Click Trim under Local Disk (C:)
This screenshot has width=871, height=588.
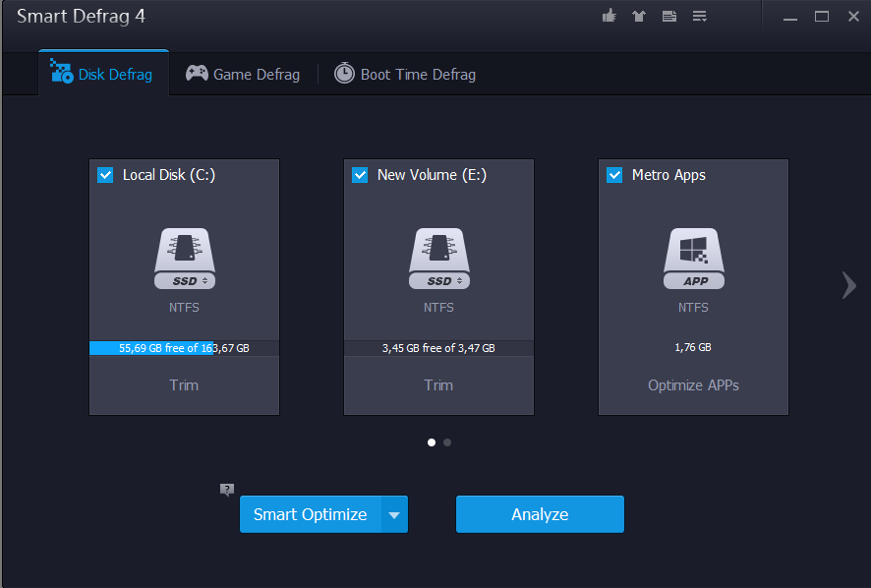(x=184, y=385)
